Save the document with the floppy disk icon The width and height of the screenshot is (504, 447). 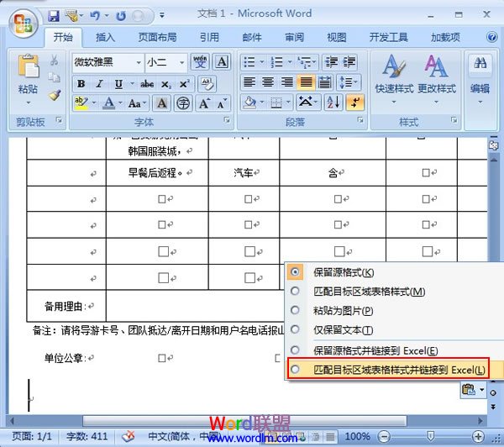click(x=54, y=16)
